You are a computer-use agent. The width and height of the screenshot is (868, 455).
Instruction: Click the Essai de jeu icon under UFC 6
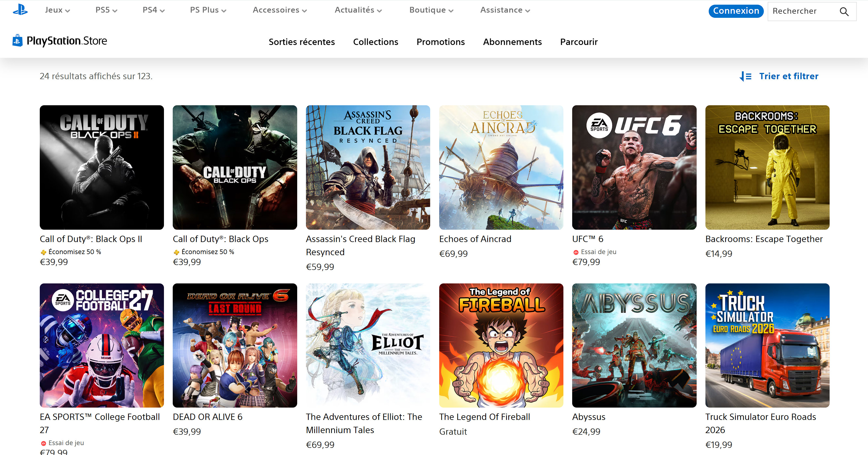coord(576,252)
